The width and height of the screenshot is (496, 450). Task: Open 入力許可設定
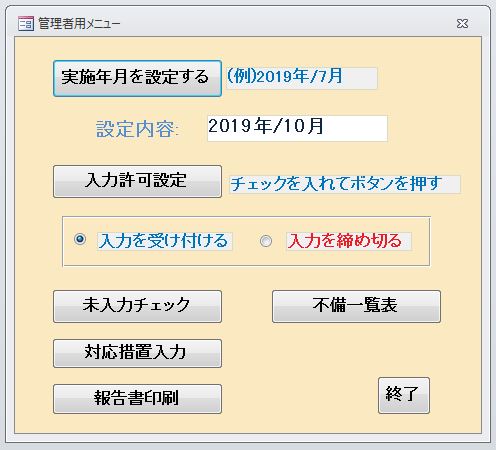click(x=137, y=181)
